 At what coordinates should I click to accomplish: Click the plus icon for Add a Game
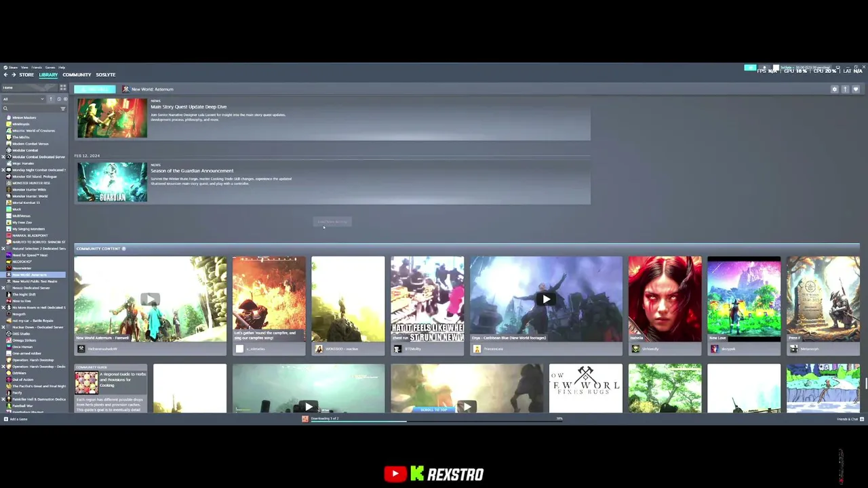click(6, 419)
